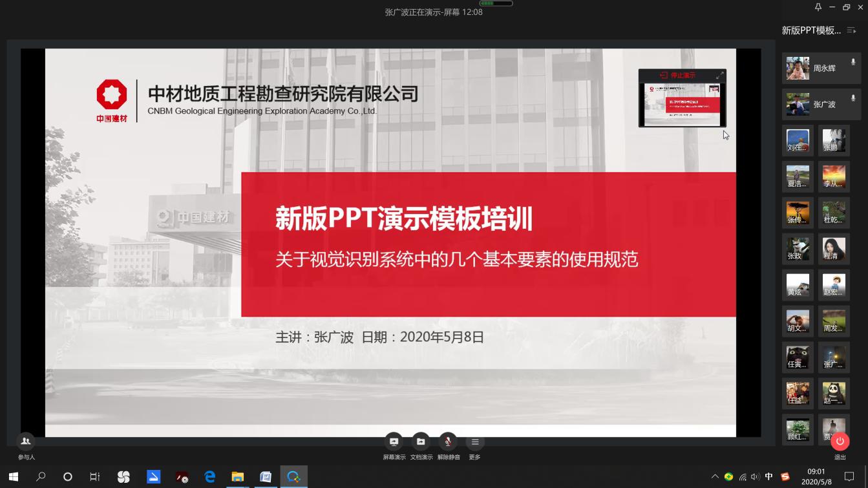Screen dimensions: 868x488
Task: Open the Word document taskbar icon
Action: pos(266,477)
